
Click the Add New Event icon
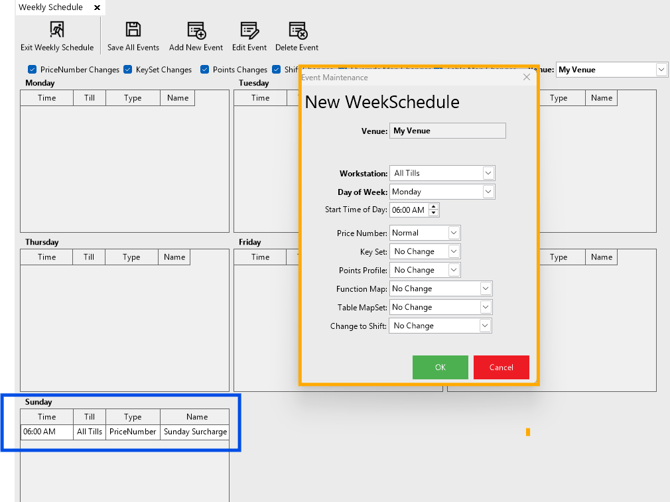(196, 31)
